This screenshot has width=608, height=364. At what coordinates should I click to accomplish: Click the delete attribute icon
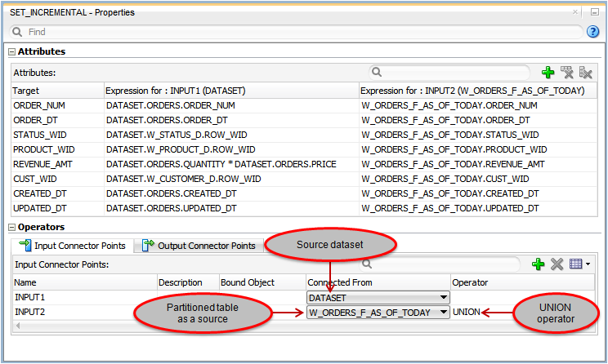pyautogui.click(x=566, y=73)
